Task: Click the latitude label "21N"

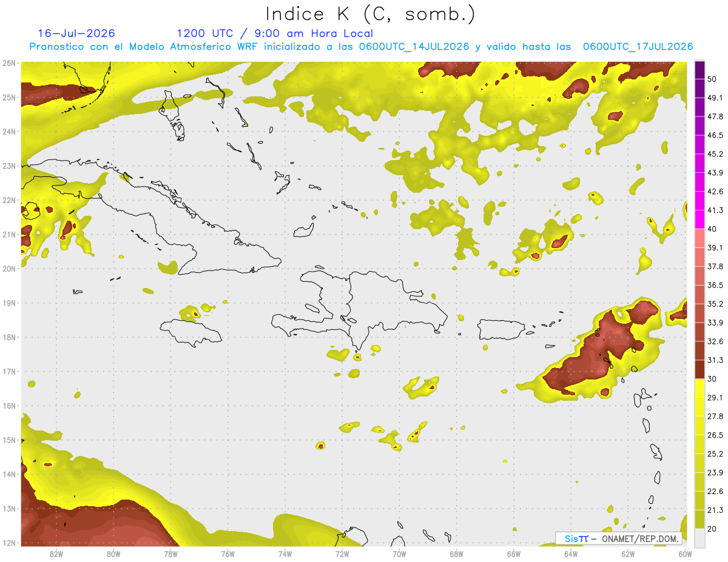Action: point(9,235)
